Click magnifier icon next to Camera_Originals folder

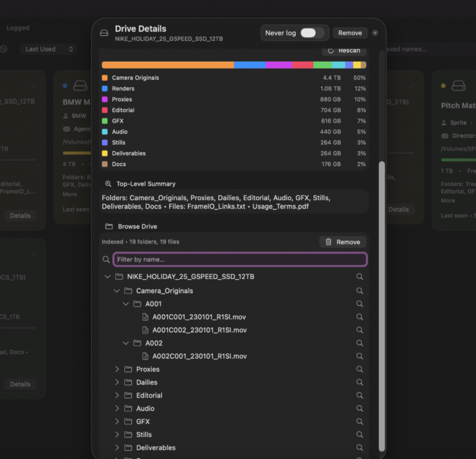point(360,290)
